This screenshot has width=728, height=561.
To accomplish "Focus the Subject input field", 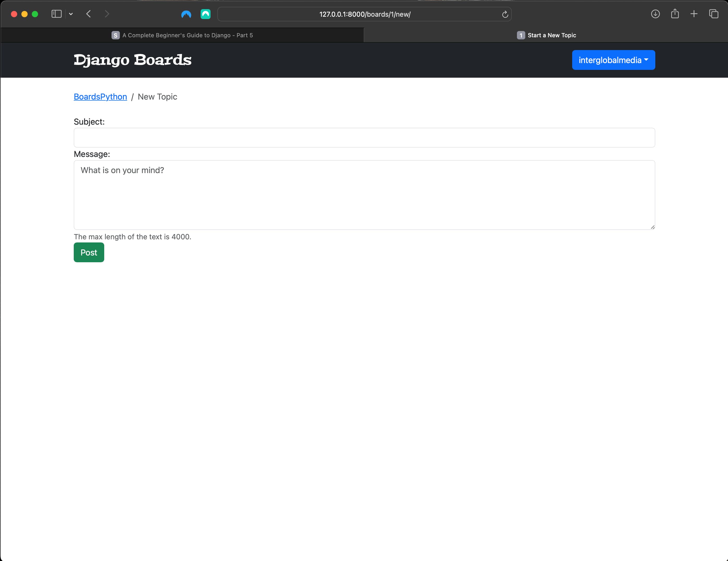I will tap(364, 138).
